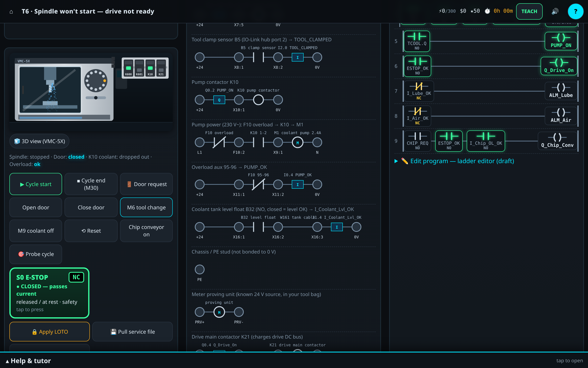Screen dimensions: 588x368
Task: Click the Door request button
Action: (x=146, y=184)
